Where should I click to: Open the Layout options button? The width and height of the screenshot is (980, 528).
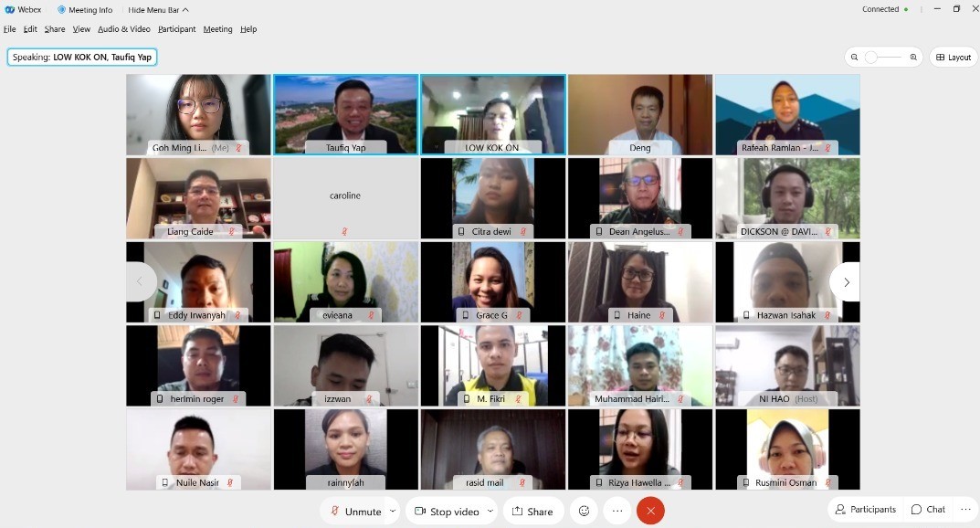coord(953,58)
